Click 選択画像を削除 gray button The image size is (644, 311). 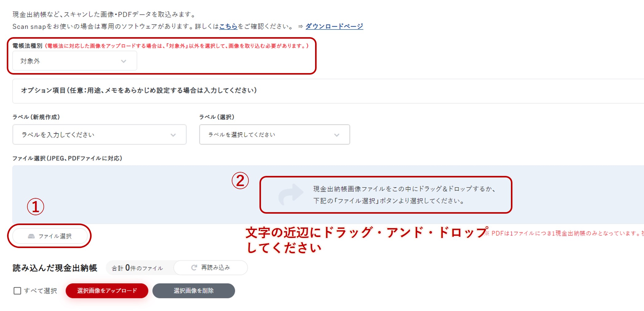point(194,290)
